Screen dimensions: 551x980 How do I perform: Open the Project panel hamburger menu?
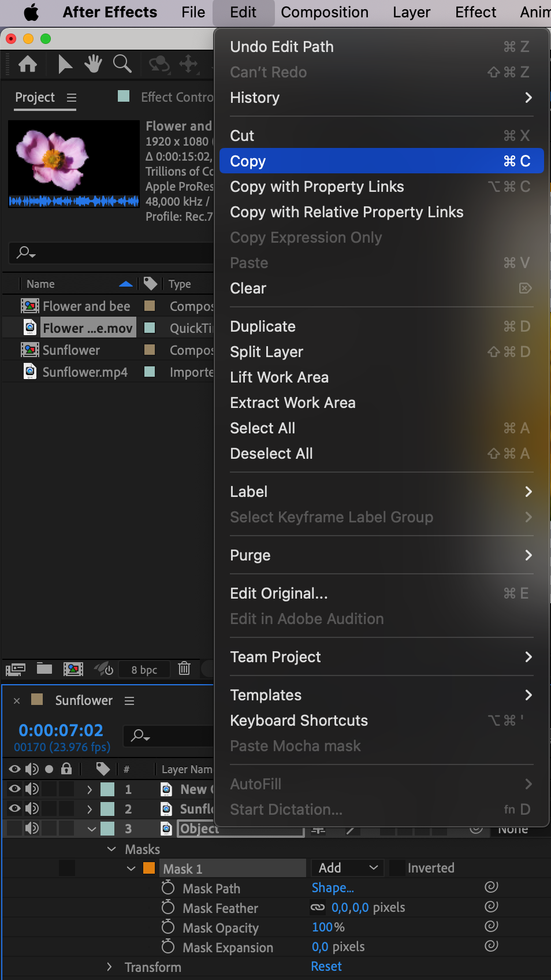tap(72, 98)
